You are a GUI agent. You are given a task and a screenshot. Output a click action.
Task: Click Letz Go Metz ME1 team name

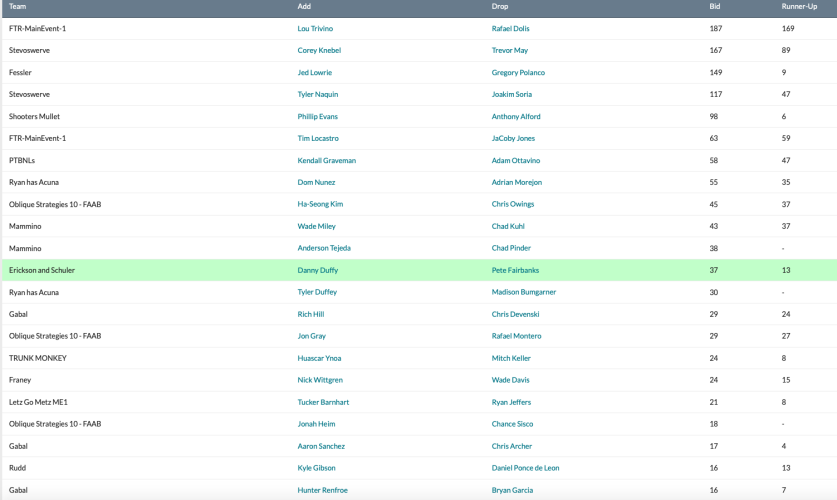click(x=38, y=402)
